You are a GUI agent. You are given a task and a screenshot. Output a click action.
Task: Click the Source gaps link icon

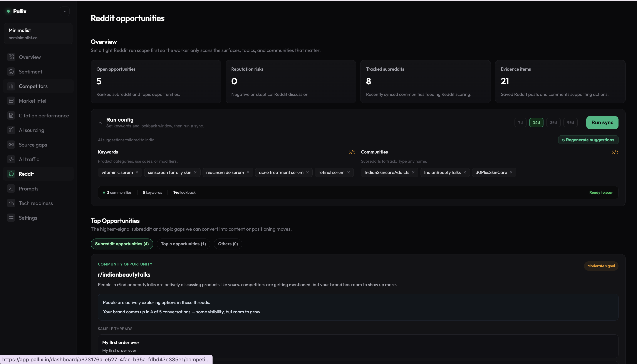pyautogui.click(x=11, y=145)
